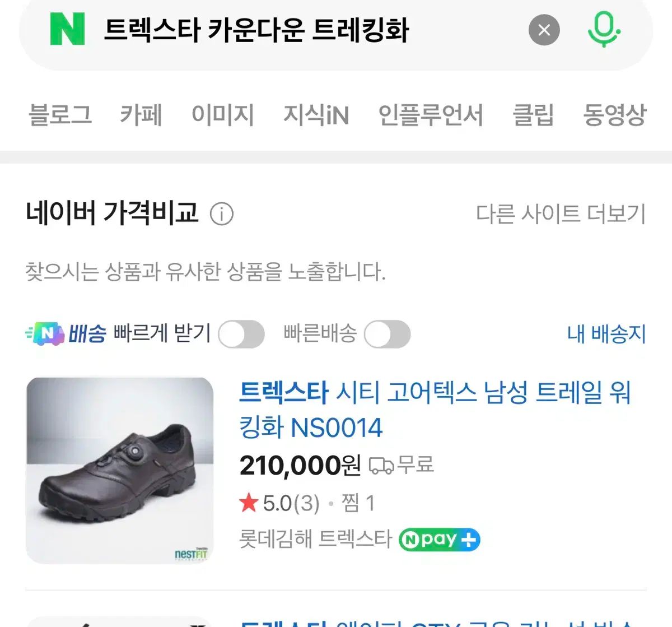Tap the free shipping truck icon
This screenshot has width=672, height=627.
[x=382, y=465]
